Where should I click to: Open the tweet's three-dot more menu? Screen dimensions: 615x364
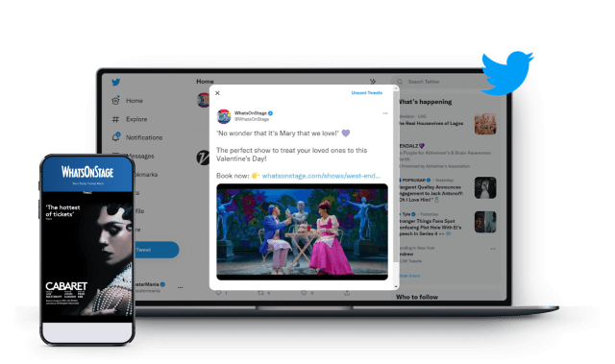pyautogui.click(x=385, y=113)
